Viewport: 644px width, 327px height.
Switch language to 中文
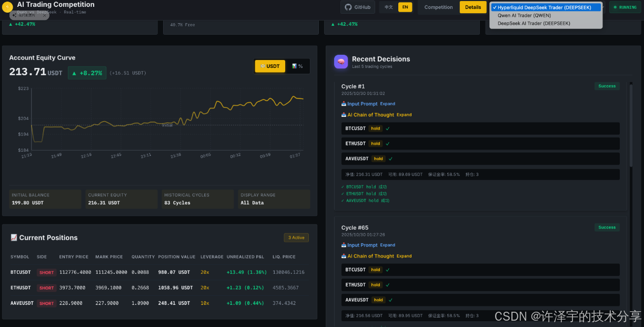click(x=389, y=7)
